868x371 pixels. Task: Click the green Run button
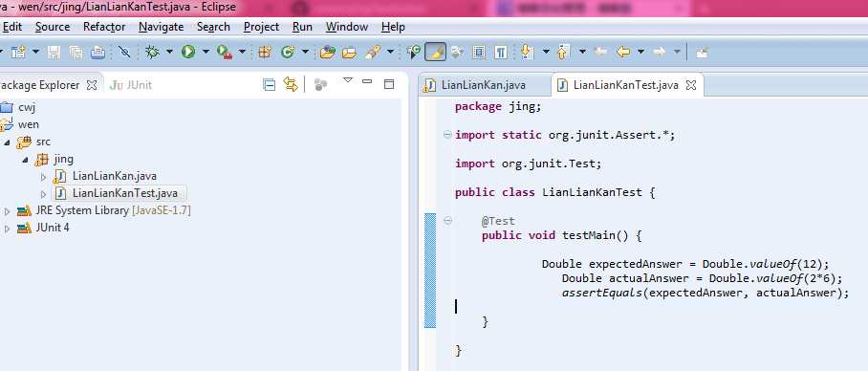pyautogui.click(x=188, y=52)
